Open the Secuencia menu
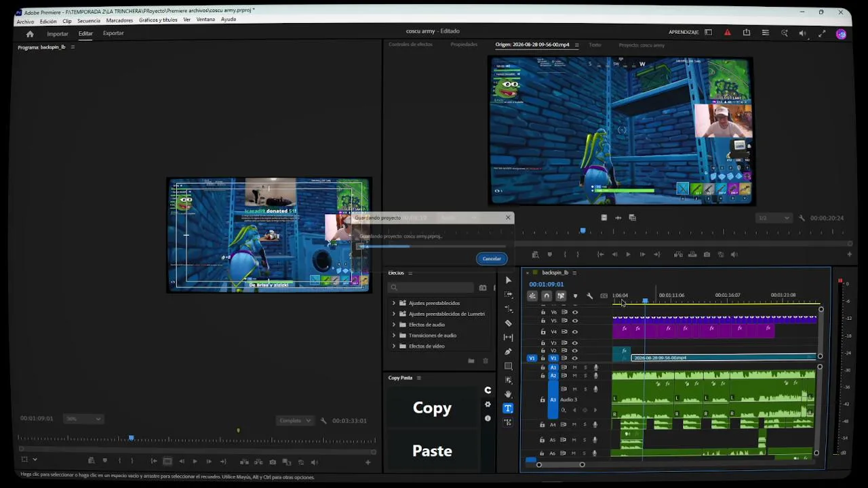 pos(89,21)
